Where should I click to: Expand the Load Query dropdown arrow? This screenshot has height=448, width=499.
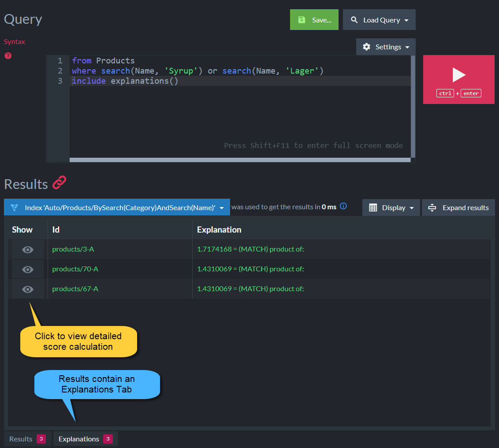(406, 20)
